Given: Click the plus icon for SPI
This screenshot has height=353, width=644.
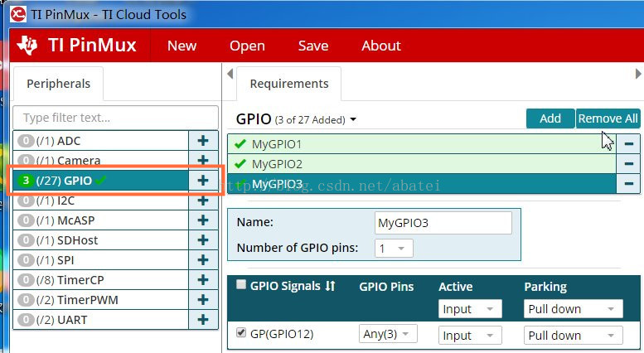Looking at the screenshot, I should pyautogui.click(x=203, y=260).
